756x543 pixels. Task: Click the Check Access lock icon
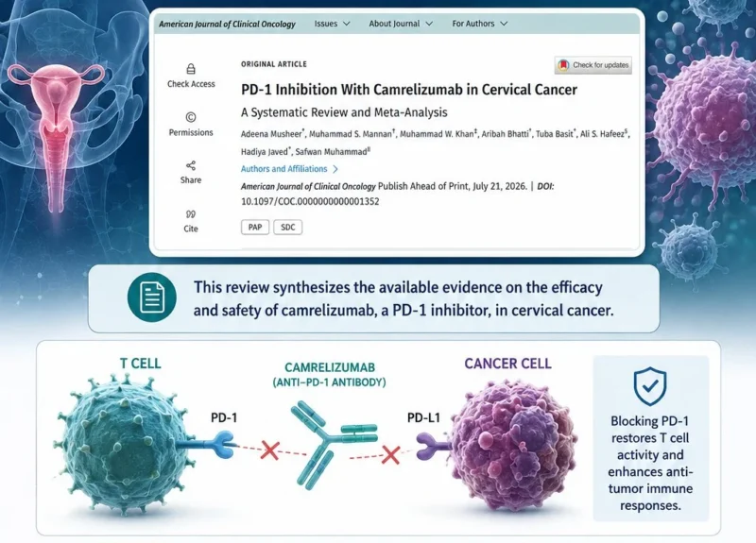[191, 69]
